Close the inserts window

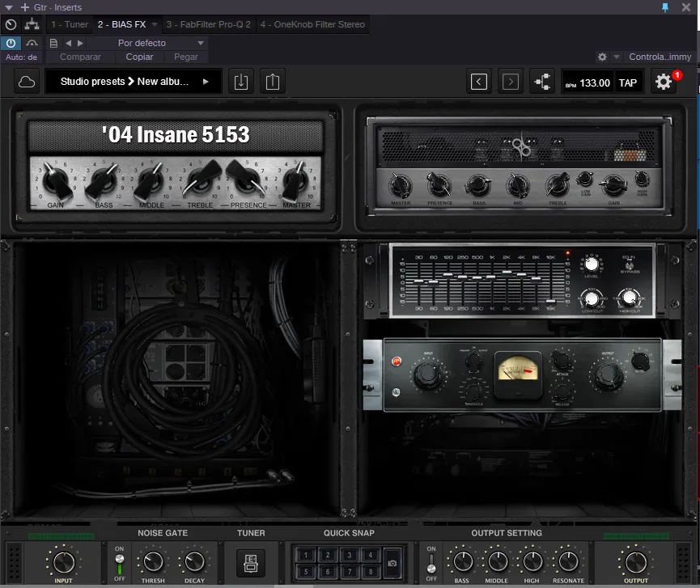686,7
